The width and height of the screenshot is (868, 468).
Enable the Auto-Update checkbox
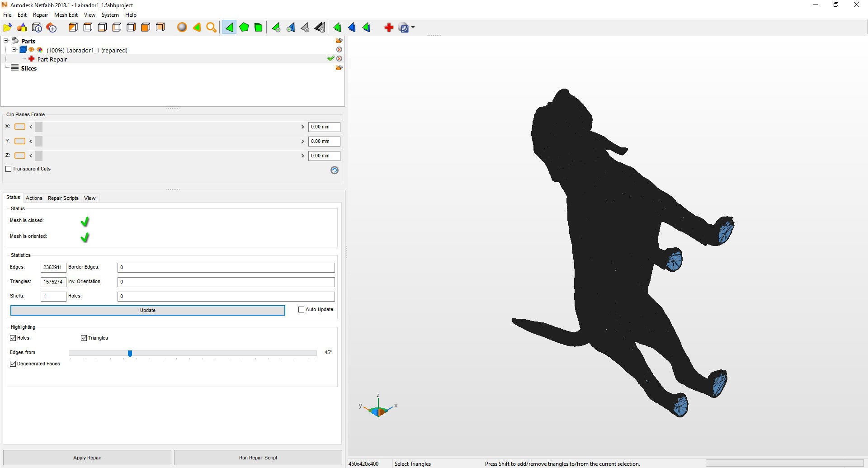[x=302, y=310]
